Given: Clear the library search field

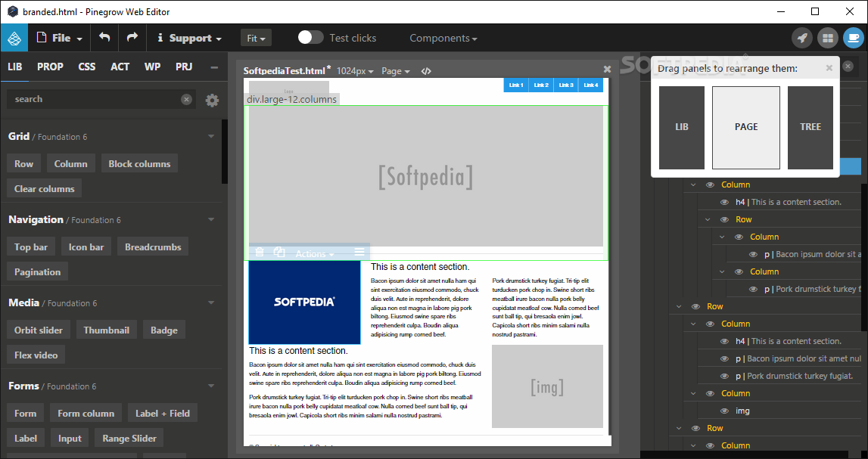Looking at the screenshot, I should coord(187,99).
